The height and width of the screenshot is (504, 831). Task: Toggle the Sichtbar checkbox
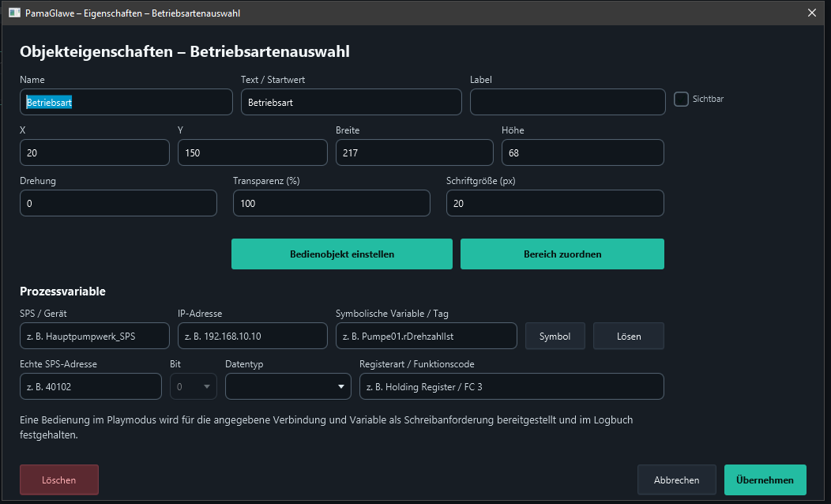(x=681, y=99)
